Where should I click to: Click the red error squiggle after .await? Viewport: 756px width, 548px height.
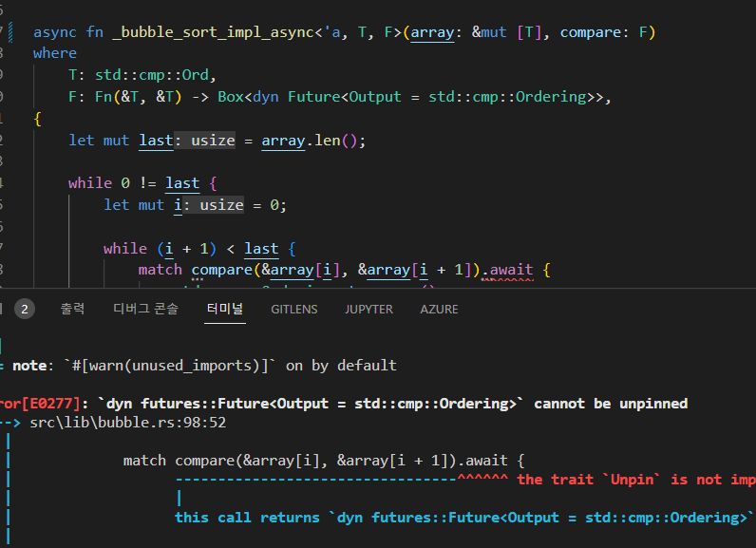coord(507,281)
